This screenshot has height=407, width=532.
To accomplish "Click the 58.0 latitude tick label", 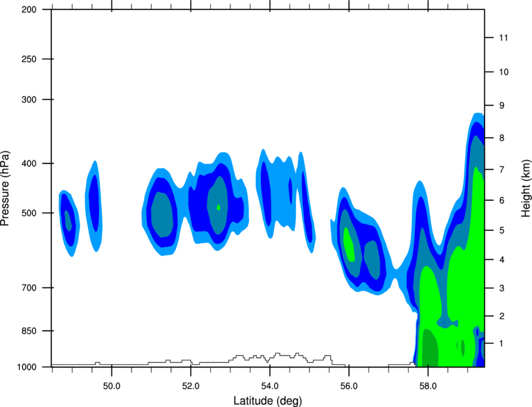I will pos(428,386).
